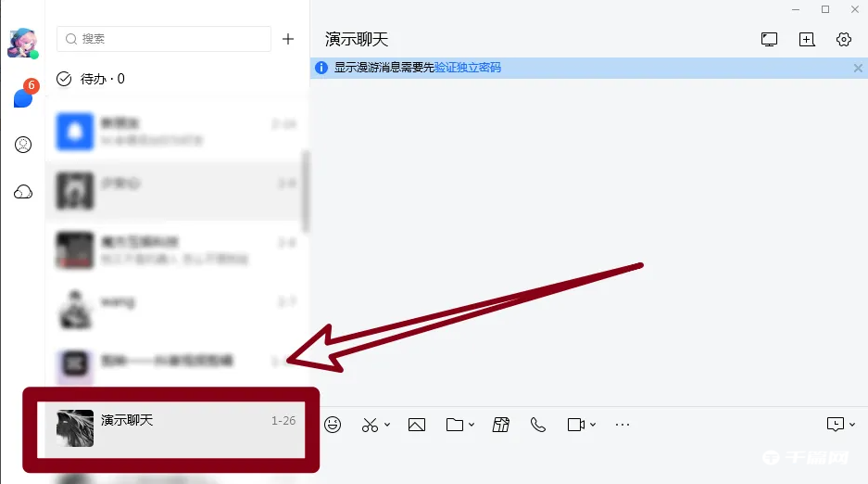Click the red packet gift icon
The width and height of the screenshot is (868, 484).
pyautogui.click(x=500, y=425)
